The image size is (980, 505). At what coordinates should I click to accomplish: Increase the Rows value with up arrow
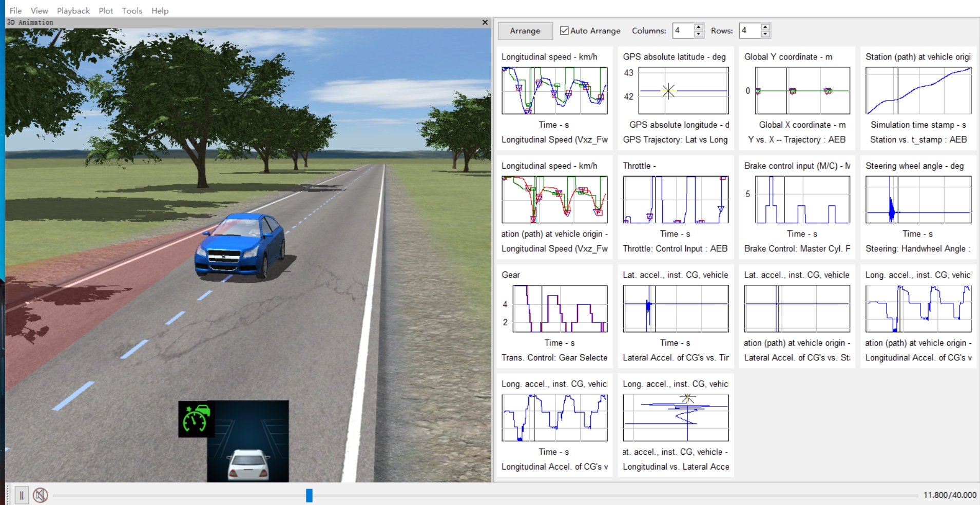[765, 27]
